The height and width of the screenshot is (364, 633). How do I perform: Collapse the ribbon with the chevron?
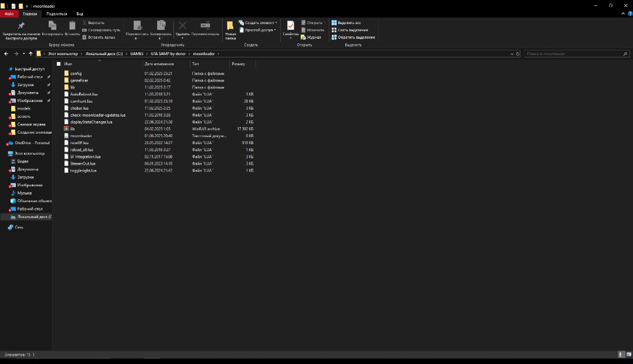point(622,13)
